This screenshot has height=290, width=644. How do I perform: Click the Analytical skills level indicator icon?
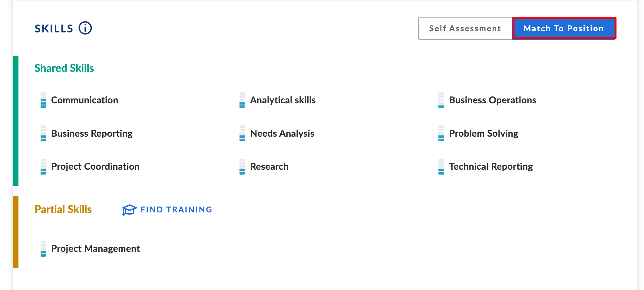coord(242,100)
